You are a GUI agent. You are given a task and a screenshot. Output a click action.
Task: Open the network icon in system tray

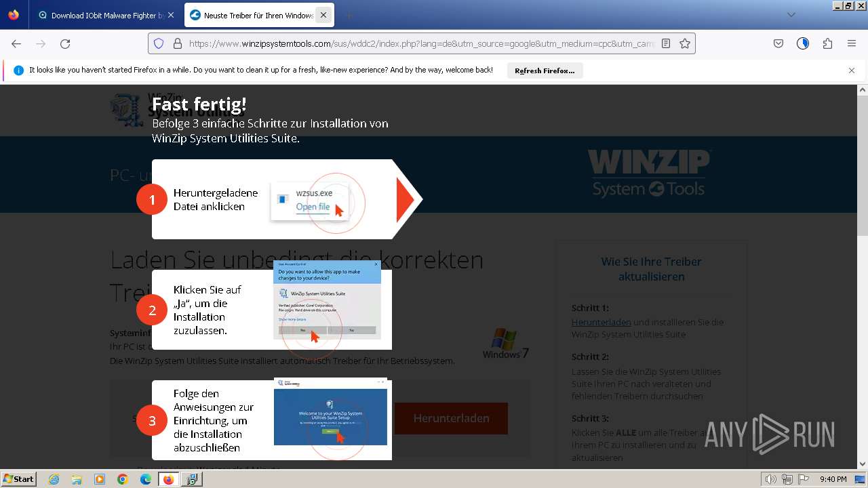pyautogui.click(x=787, y=479)
